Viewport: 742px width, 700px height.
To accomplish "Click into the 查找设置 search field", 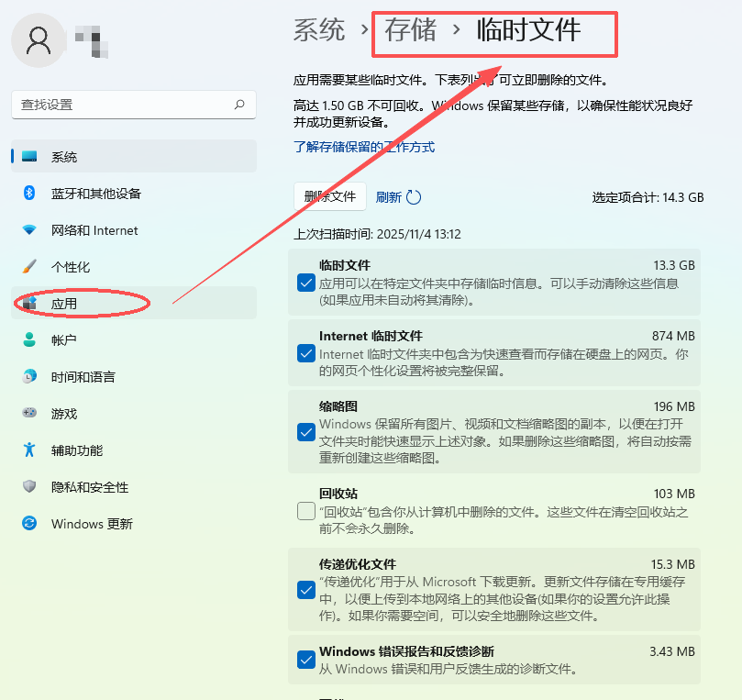I will (x=134, y=105).
